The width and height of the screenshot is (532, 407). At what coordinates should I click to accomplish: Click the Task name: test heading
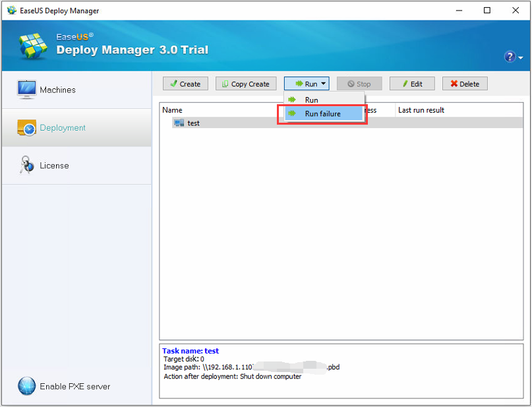pyautogui.click(x=191, y=351)
